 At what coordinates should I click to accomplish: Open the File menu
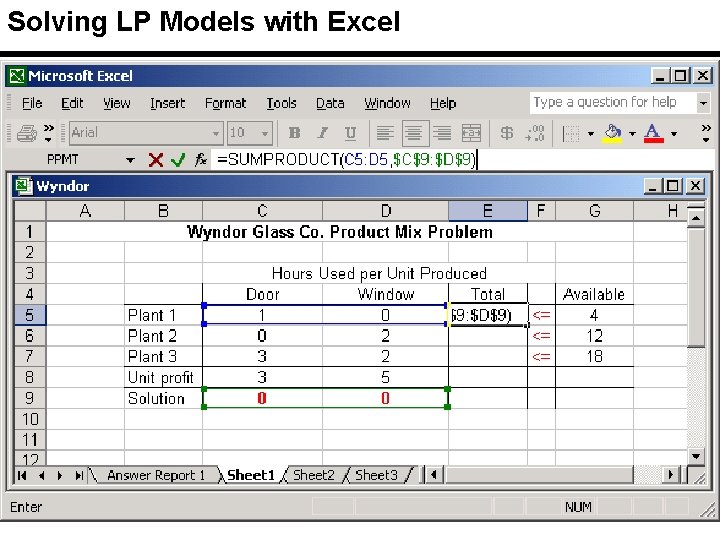[x=32, y=103]
